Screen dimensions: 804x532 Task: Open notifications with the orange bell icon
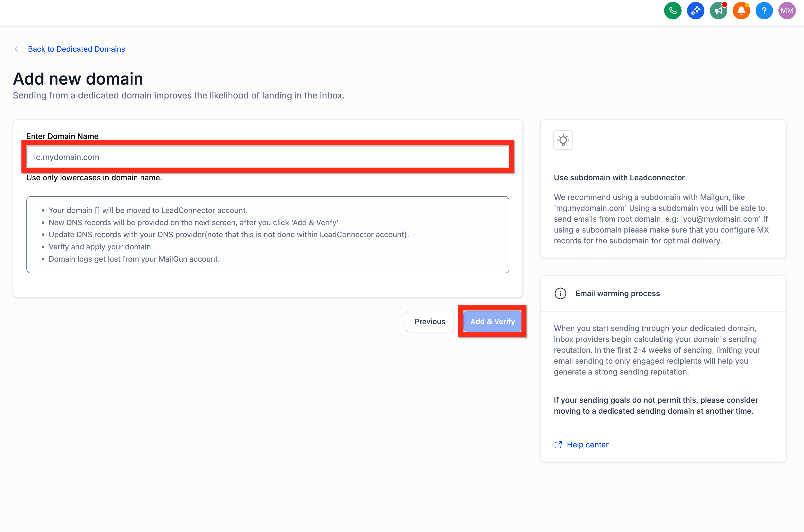click(741, 11)
